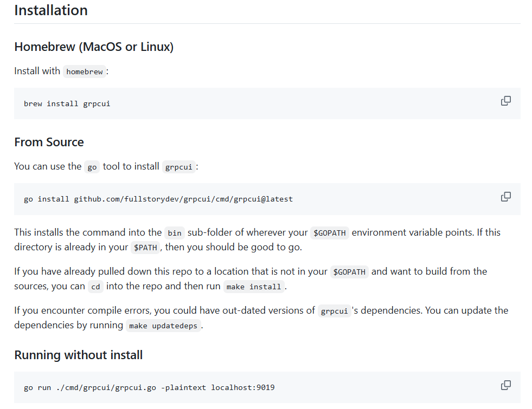Click the inline code $PATH
Viewport: 532px width, 409px height.
pyautogui.click(x=145, y=248)
